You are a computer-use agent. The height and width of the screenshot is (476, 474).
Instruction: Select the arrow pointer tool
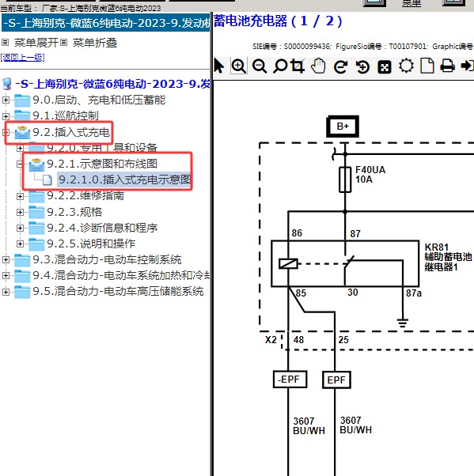pos(218,66)
